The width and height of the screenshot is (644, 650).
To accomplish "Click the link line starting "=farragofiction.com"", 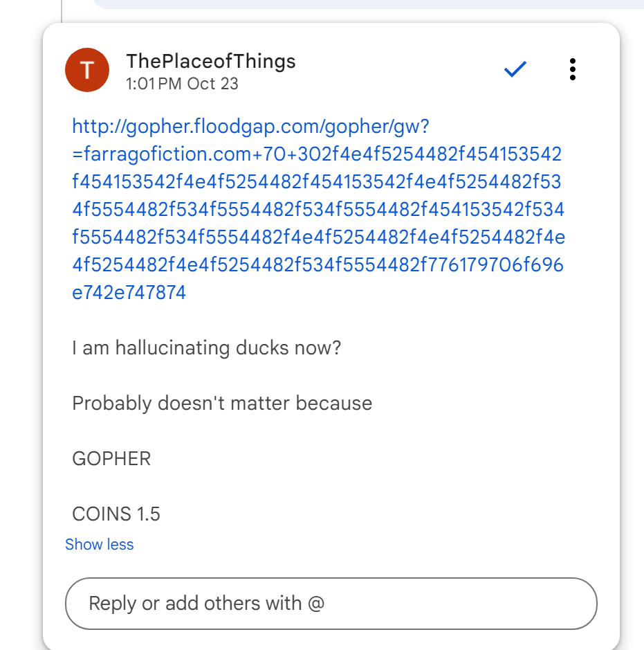I will point(317,154).
